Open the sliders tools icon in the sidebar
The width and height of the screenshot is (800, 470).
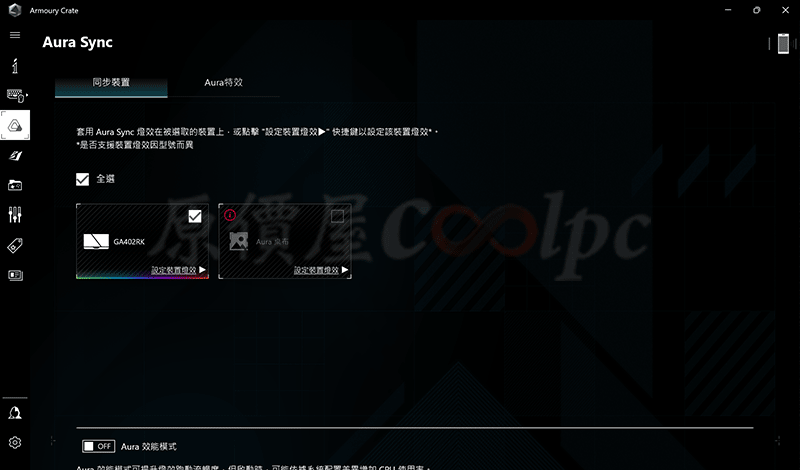click(15, 215)
